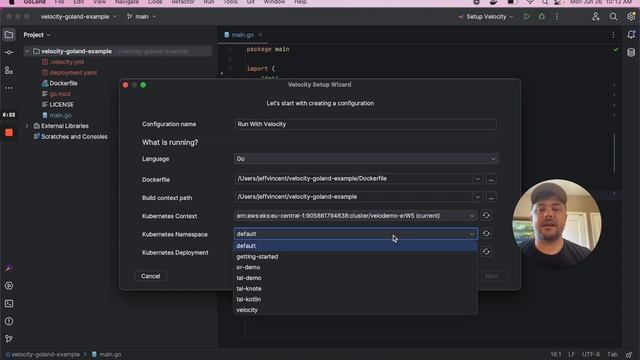Open the Project view mode dropdown
This screenshot has width=640, height=360.
37,35
